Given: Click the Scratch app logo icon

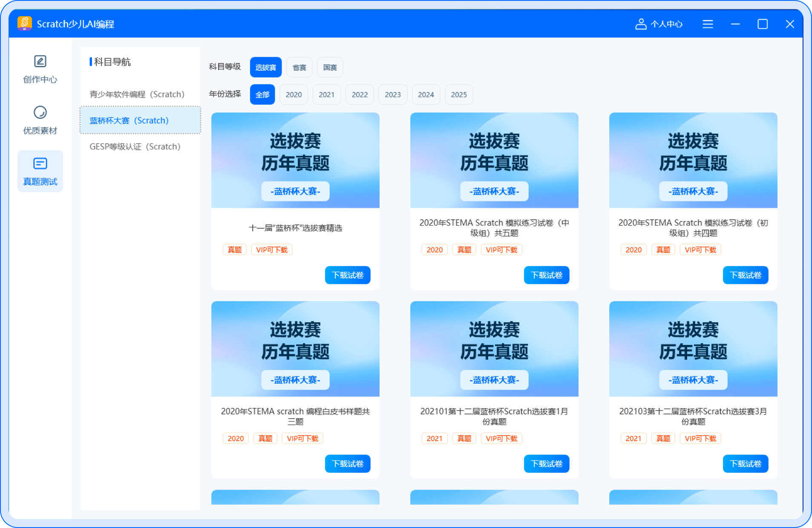Looking at the screenshot, I should tap(25, 23).
